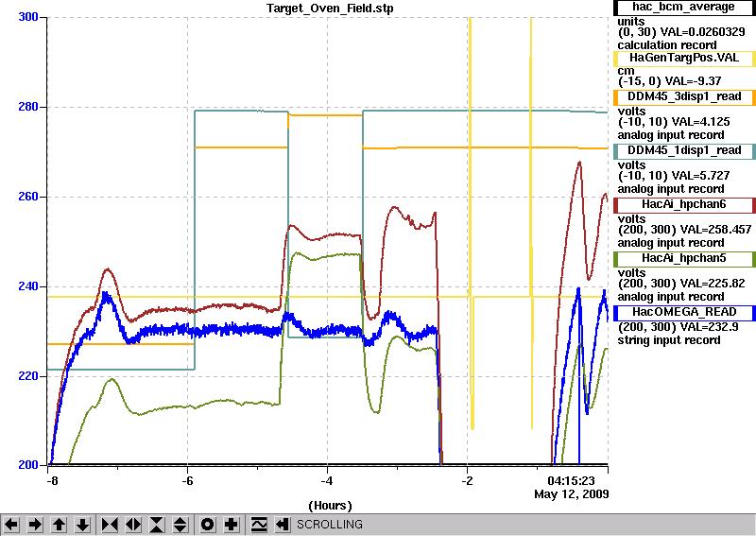Pan the plot down with the down arrow
The width and height of the screenshot is (756, 536).
click(83, 525)
